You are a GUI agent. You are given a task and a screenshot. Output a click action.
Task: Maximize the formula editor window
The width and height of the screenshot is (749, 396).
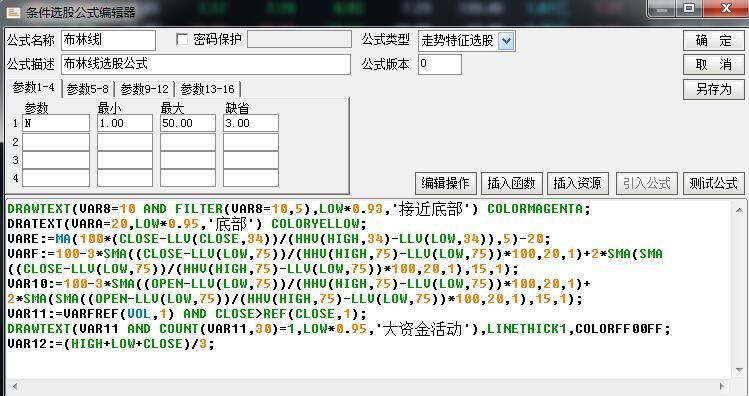pos(689,9)
